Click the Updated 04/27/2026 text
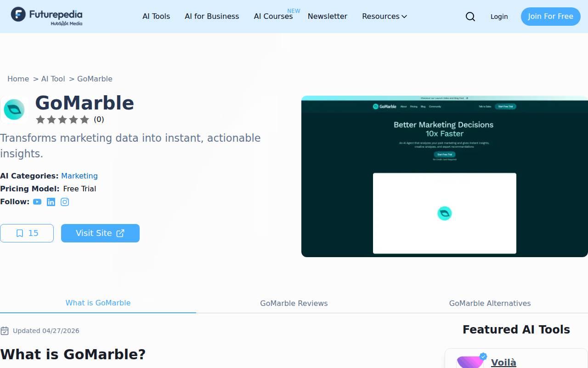 (46, 331)
